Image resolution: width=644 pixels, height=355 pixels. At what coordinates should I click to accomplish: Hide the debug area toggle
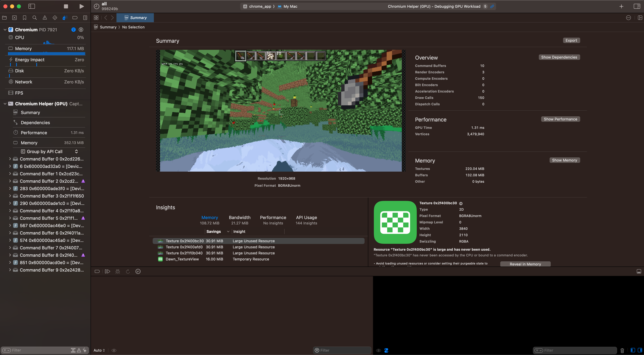(639, 272)
